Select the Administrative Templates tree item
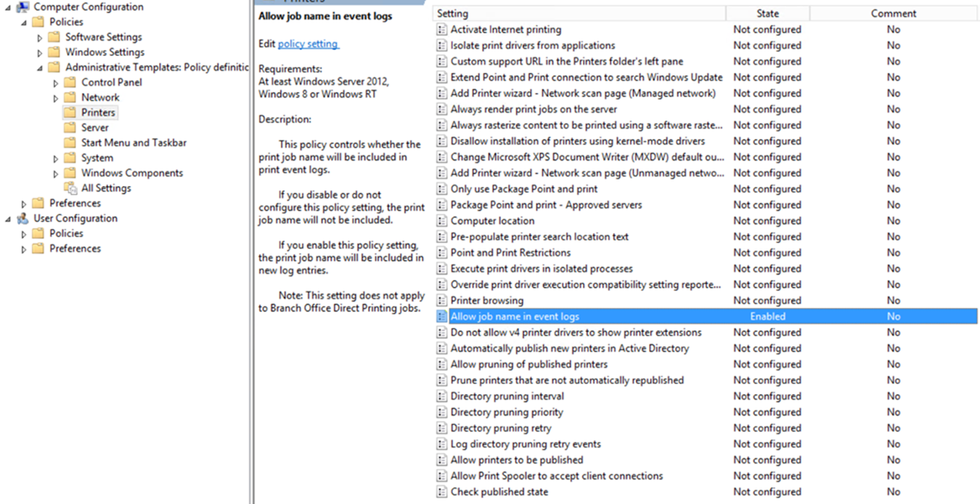This screenshot has height=504, width=980. 157,68
